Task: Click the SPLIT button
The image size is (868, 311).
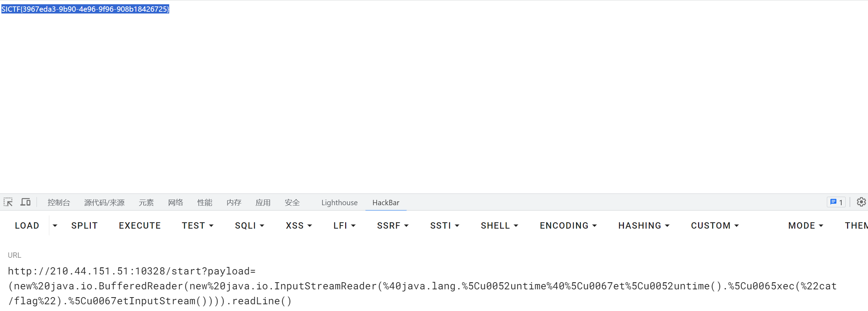Action: click(x=84, y=226)
